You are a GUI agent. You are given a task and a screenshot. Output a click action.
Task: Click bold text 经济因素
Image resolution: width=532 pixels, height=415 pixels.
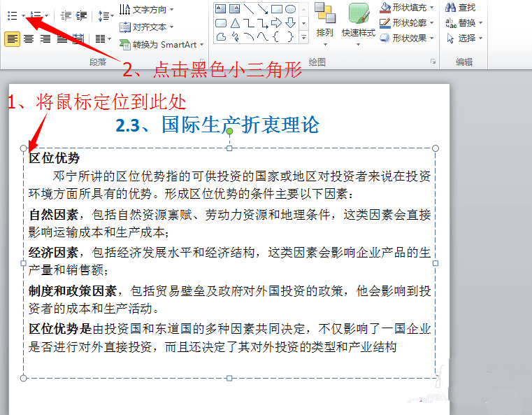[x=54, y=253]
